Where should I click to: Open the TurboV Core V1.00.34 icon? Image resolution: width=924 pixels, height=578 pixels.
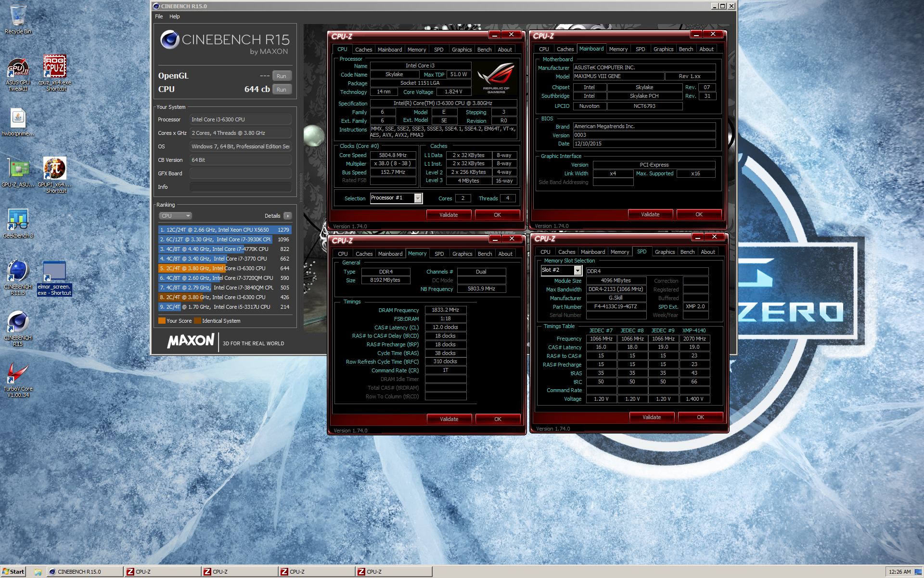click(x=18, y=380)
